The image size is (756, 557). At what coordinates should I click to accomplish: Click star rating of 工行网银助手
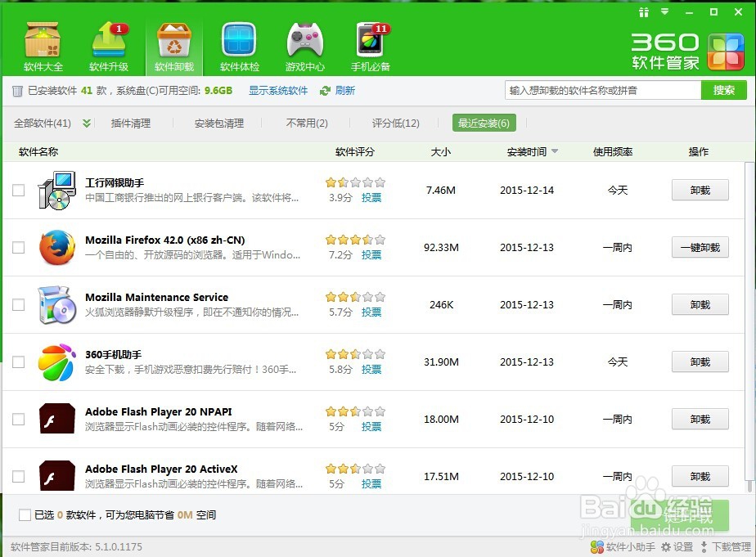pos(355,182)
